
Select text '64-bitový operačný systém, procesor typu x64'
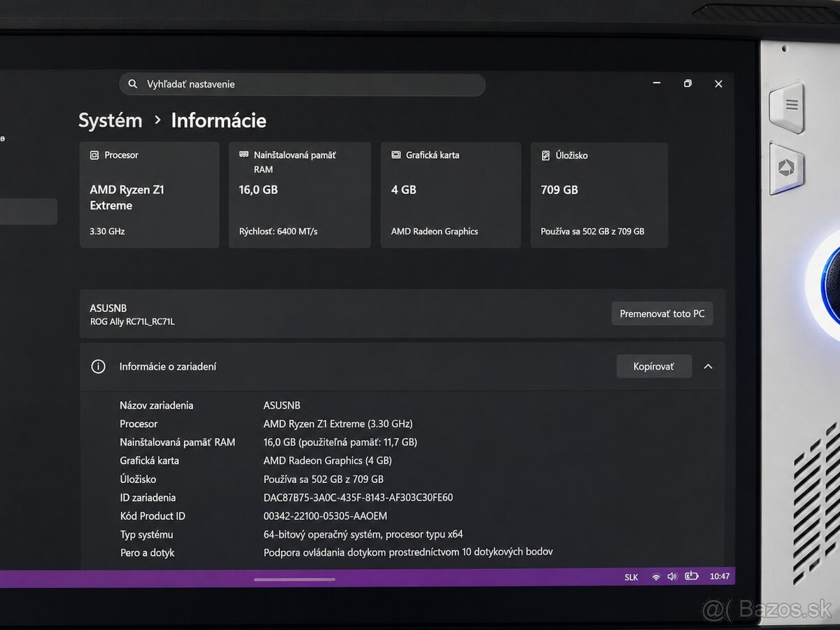pos(363,534)
